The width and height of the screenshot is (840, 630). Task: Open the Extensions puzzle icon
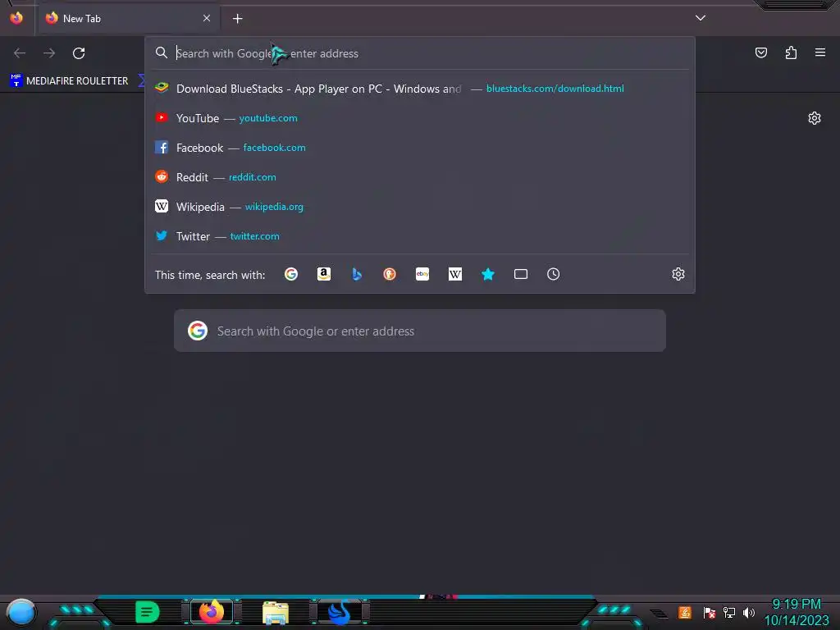click(791, 52)
